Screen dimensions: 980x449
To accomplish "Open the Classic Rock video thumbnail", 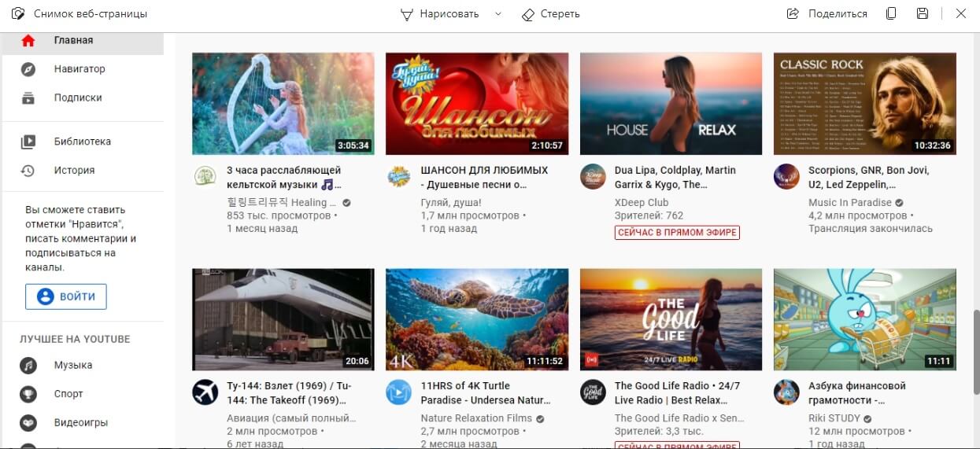I will 864,104.
